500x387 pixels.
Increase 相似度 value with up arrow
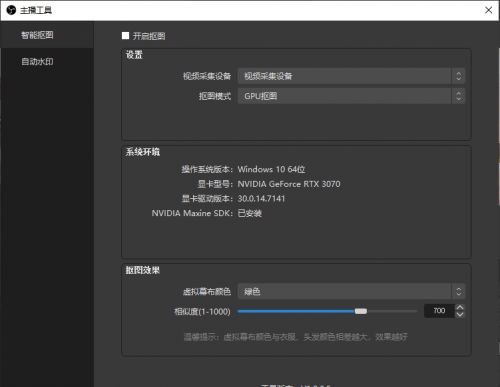point(460,307)
